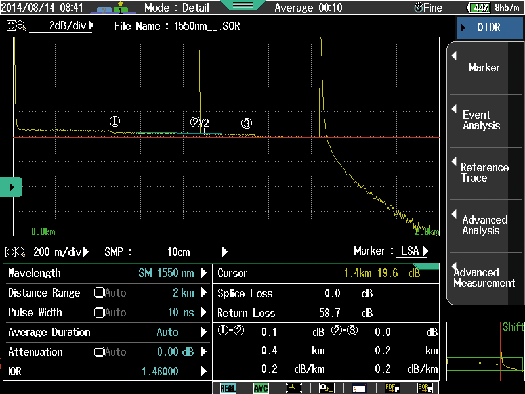Click the arrow next to SMP 10cm

(x=225, y=252)
